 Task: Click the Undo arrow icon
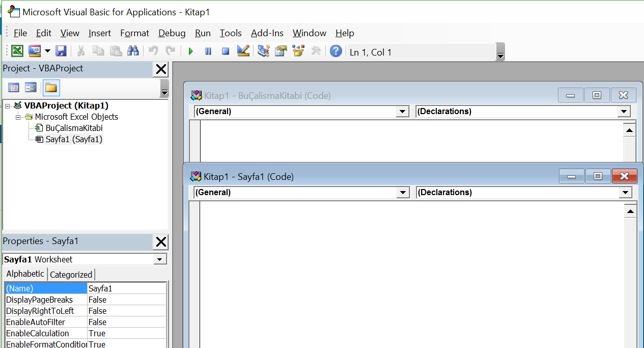pyautogui.click(x=153, y=51)
